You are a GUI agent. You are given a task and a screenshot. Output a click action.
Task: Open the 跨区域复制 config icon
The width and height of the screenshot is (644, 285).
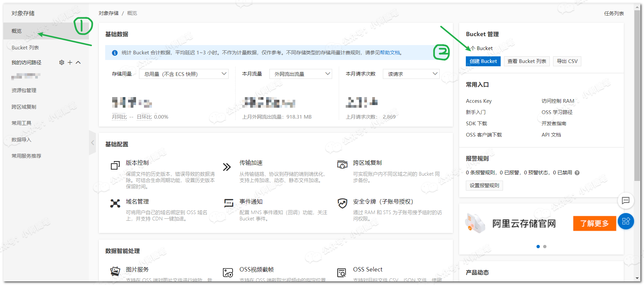tap(342, 164)
